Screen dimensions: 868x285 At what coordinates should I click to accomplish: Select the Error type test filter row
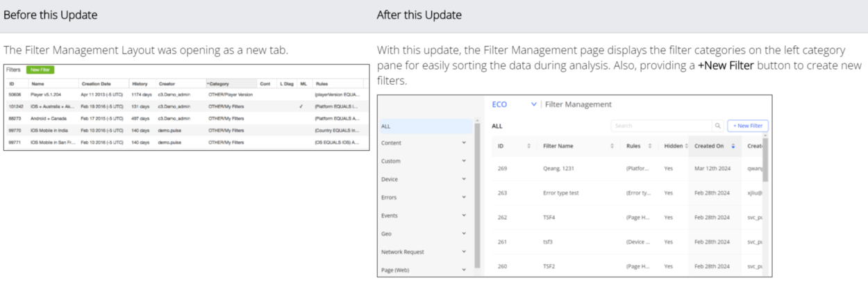tap(561, 193)
